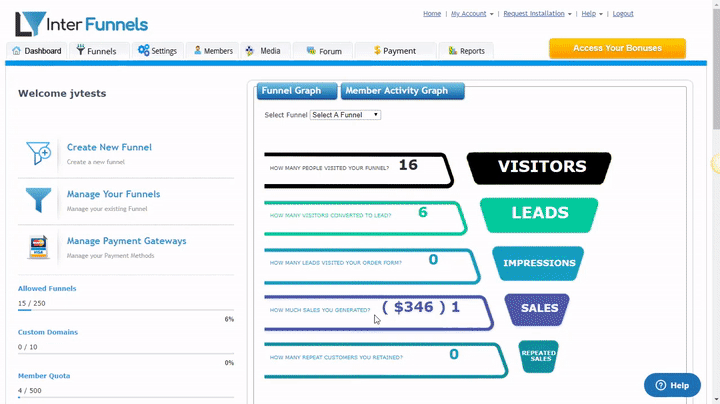Follow the Logout link
Viewport: 720px width, 404px height.
coord(623,14)
